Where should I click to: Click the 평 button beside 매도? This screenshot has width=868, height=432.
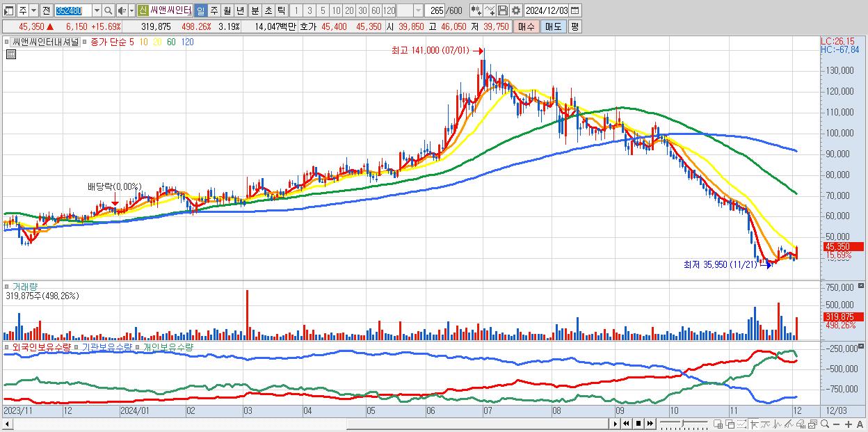click(x=574, y=26)
